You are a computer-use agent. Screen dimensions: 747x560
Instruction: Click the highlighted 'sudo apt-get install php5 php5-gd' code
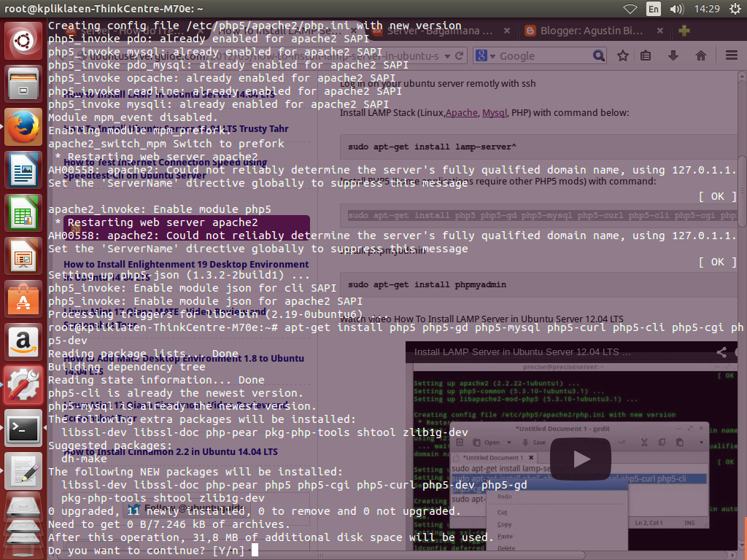coord(543,215)
